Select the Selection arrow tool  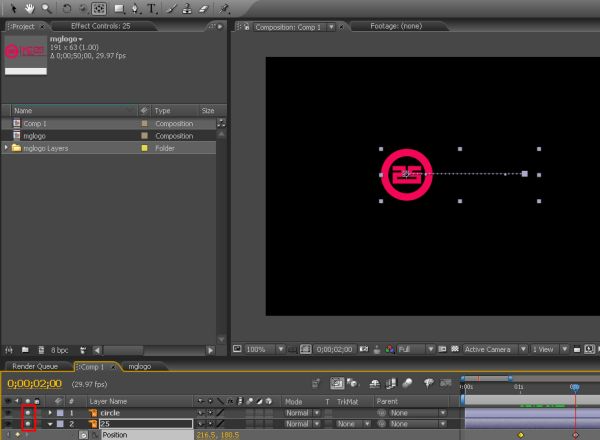pos(14,8)
